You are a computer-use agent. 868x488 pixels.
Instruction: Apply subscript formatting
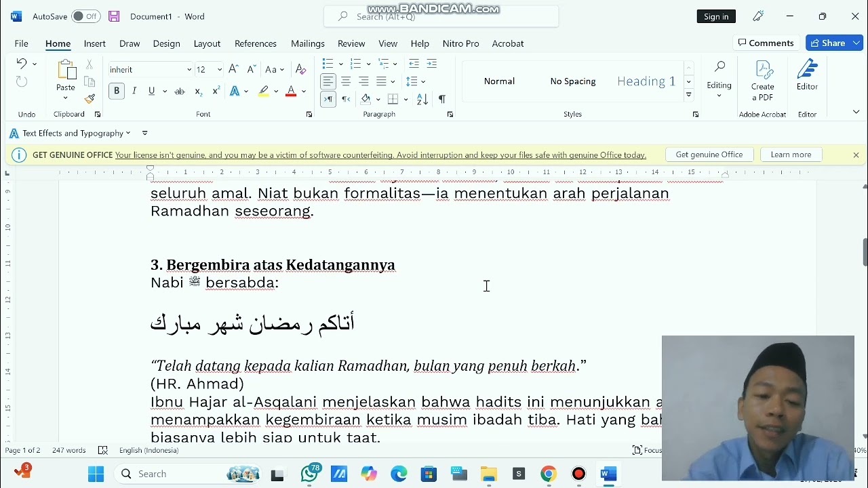click(198, 91)
